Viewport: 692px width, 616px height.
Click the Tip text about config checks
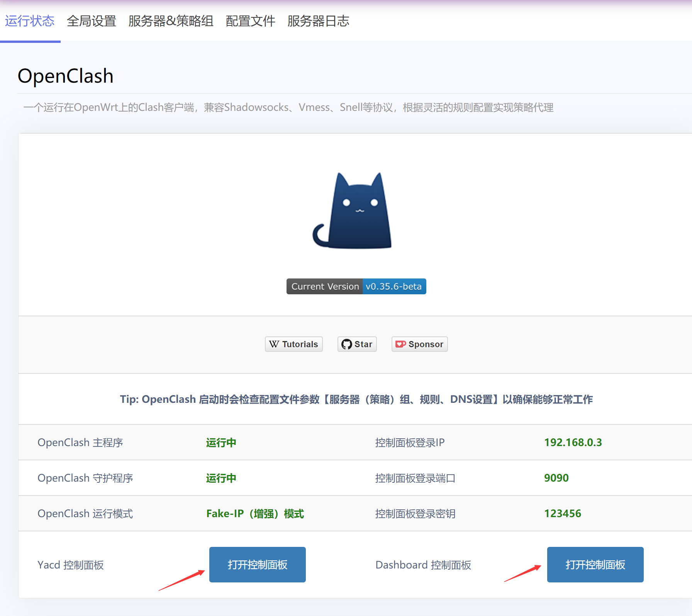pos(356,399)
